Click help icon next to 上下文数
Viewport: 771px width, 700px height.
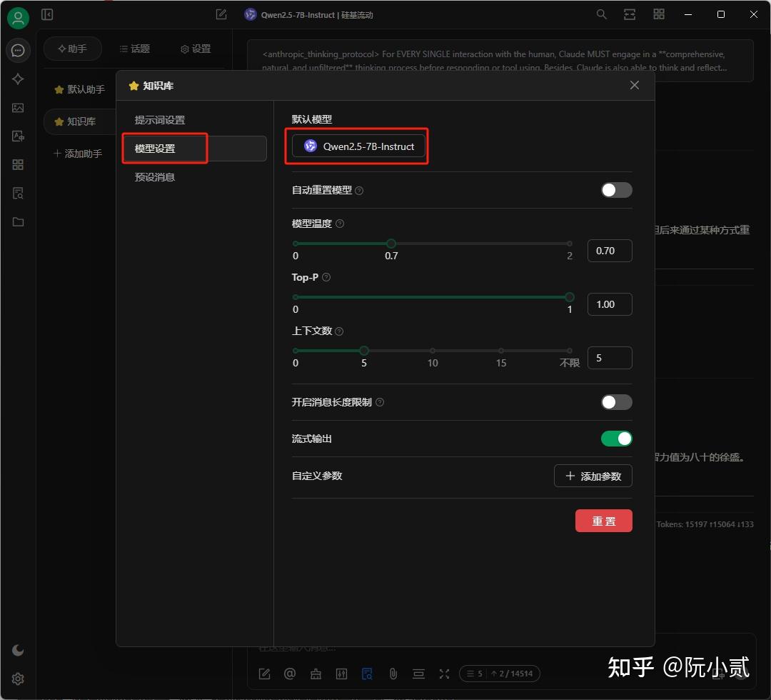(339, 331)
